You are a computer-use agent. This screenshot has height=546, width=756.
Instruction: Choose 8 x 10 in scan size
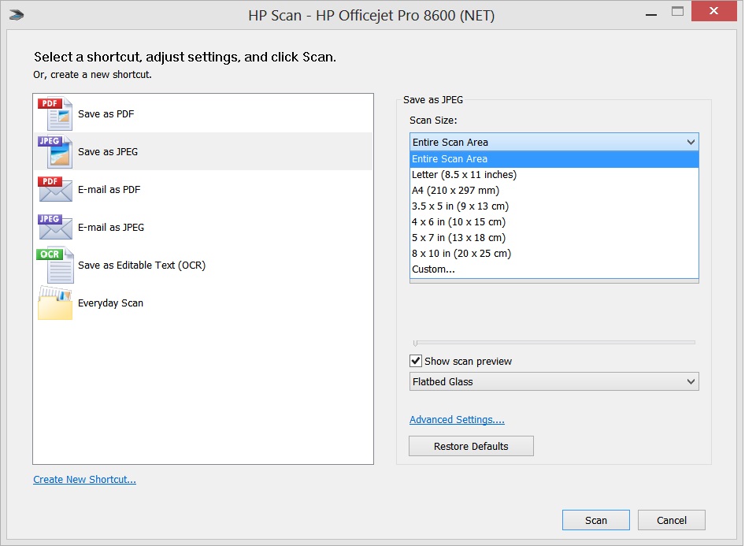click(x=554, y=254)
